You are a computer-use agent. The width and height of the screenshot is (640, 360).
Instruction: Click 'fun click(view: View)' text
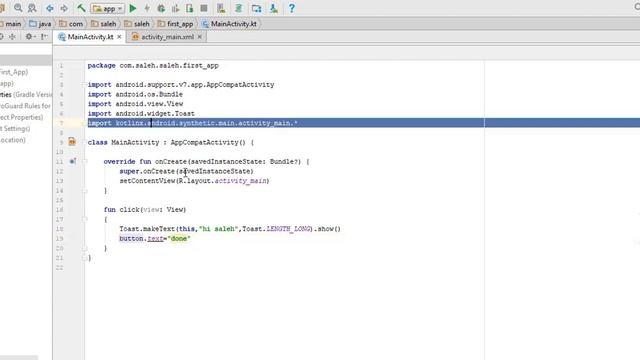click(145, 209)
